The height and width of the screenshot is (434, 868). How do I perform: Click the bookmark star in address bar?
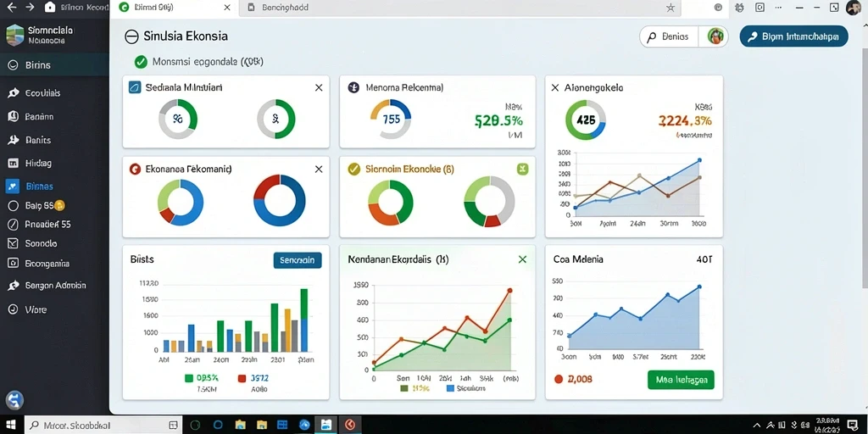(670, 8)
